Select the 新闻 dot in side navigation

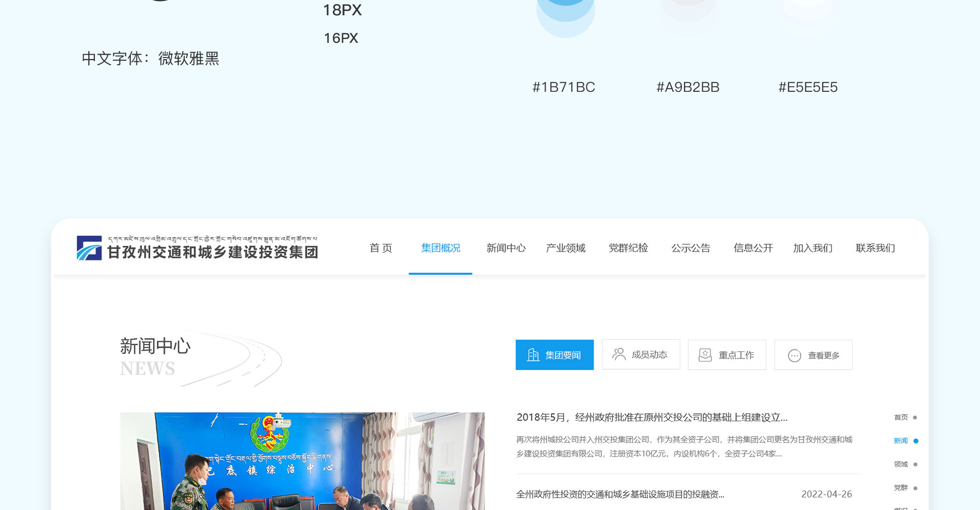(915, 441)
